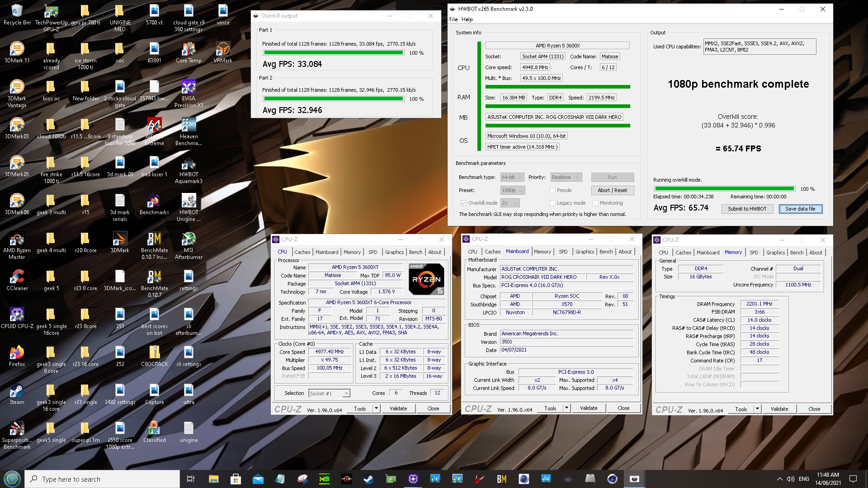The width and height of the screenshot is (868, 488).
Task: Open VRMark desktop icon
Action: 223,52
